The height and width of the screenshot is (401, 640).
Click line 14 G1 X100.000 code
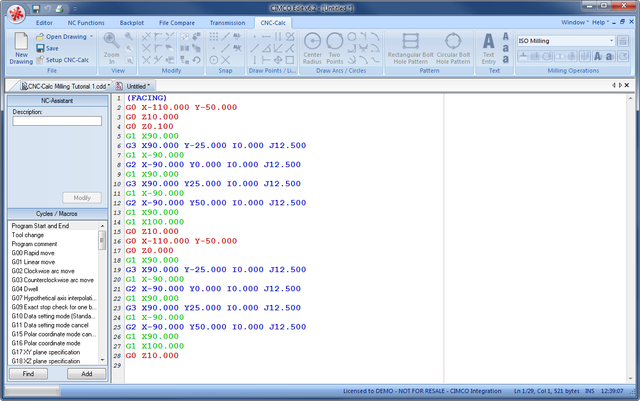tap(155, 222)
